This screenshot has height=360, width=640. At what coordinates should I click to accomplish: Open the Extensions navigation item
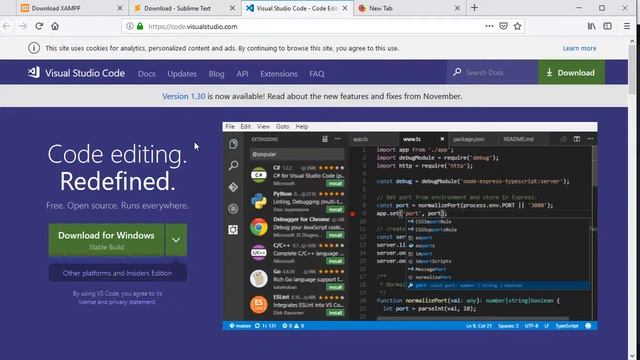279,74
